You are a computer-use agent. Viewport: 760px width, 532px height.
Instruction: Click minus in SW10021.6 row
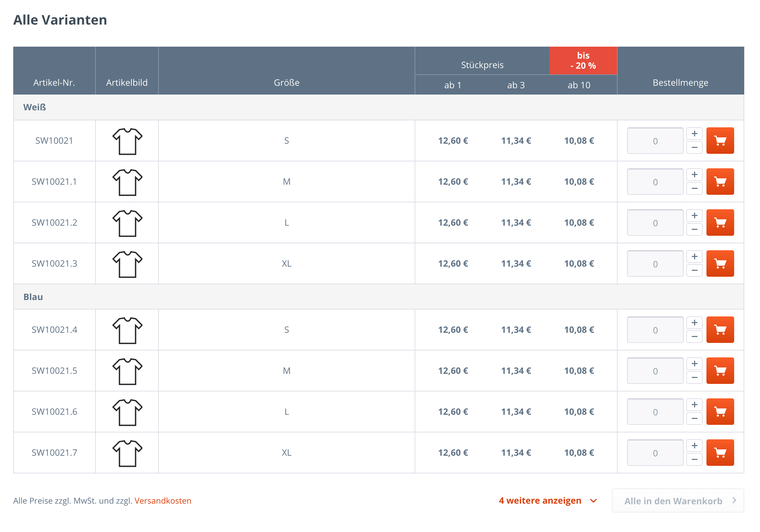tap(694, 419)
